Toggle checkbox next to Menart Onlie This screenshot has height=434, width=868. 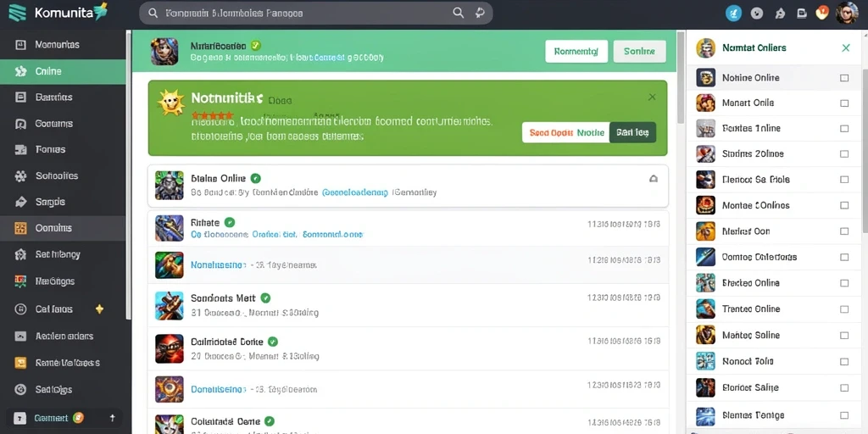(x=844, y=103)
